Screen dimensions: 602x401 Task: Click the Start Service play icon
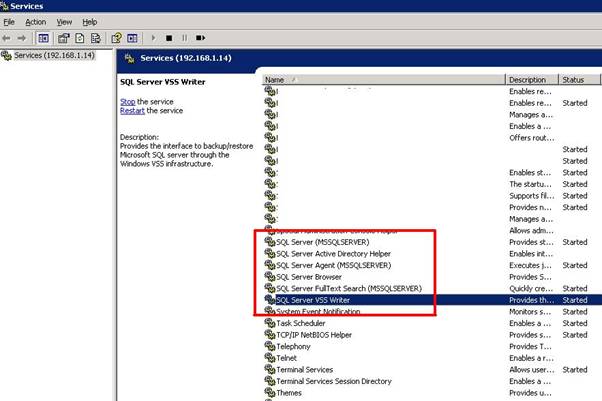coord(154,38)
